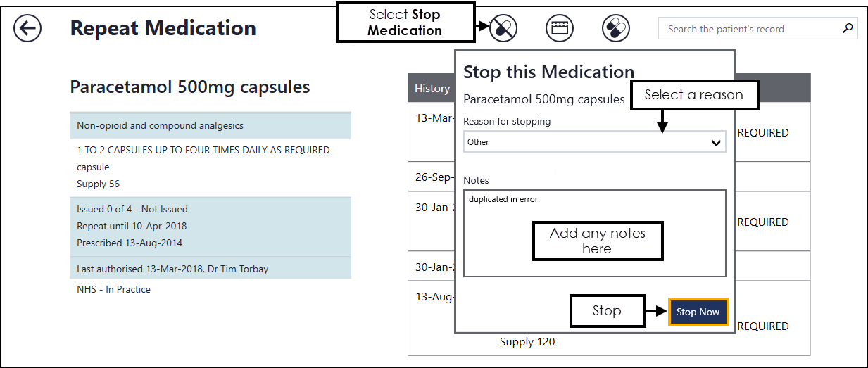Click the Paracetamol 500mg capsules heading
This screenshot has height=368, width=868.
tap(190, 87)
